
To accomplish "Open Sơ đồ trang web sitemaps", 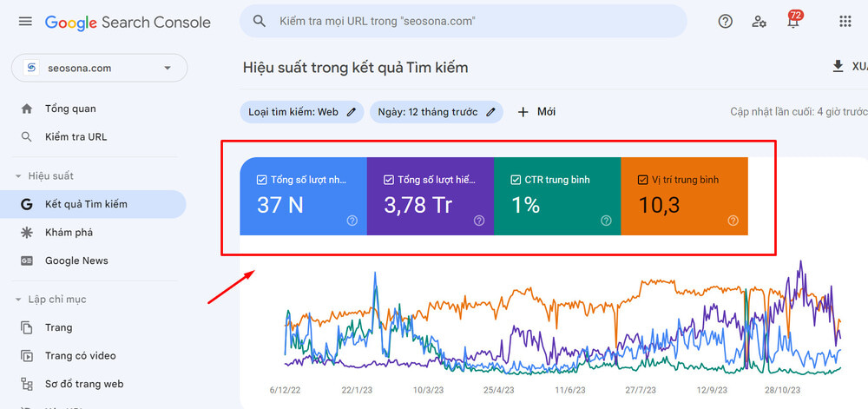I will pyautogui.click(x=84, y=384).
